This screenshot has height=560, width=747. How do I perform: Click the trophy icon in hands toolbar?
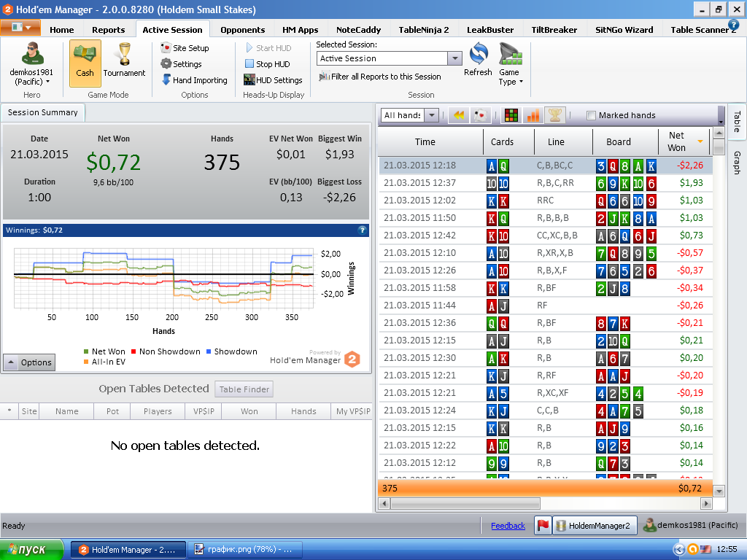pos(554,115)
